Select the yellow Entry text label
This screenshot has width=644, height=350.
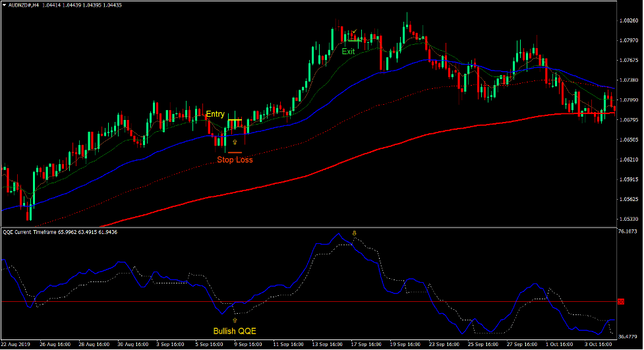tap(215, 114)
